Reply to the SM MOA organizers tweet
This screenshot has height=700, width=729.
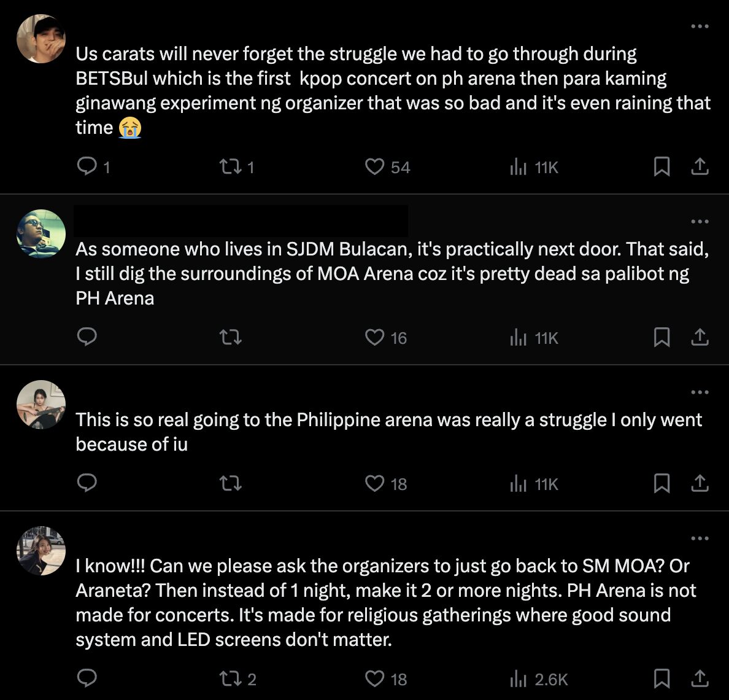(87, 679)
